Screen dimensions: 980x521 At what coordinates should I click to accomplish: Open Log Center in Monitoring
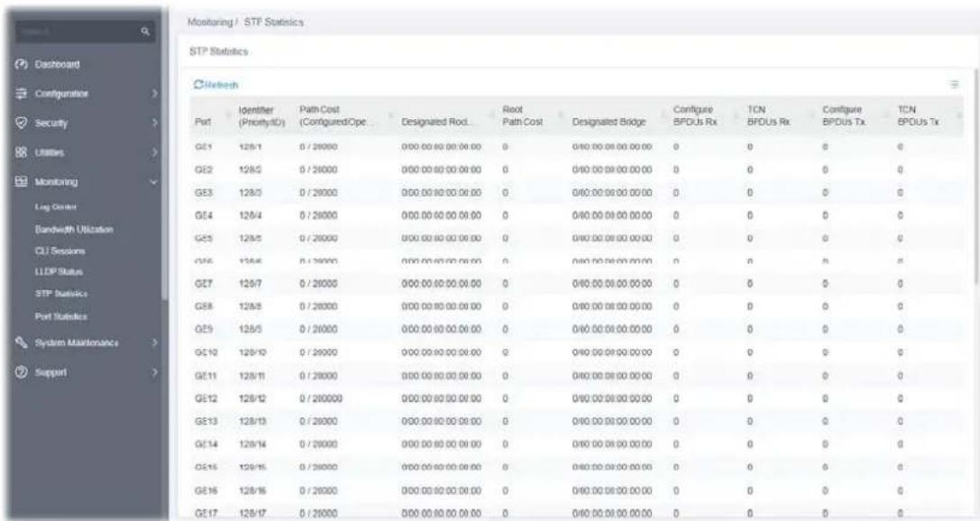56,206
